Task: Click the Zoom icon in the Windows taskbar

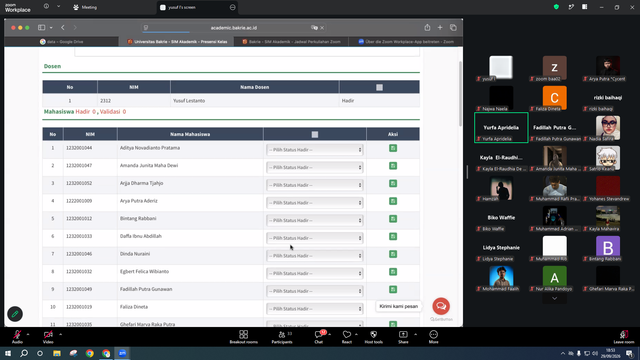Action: (122, 353)
